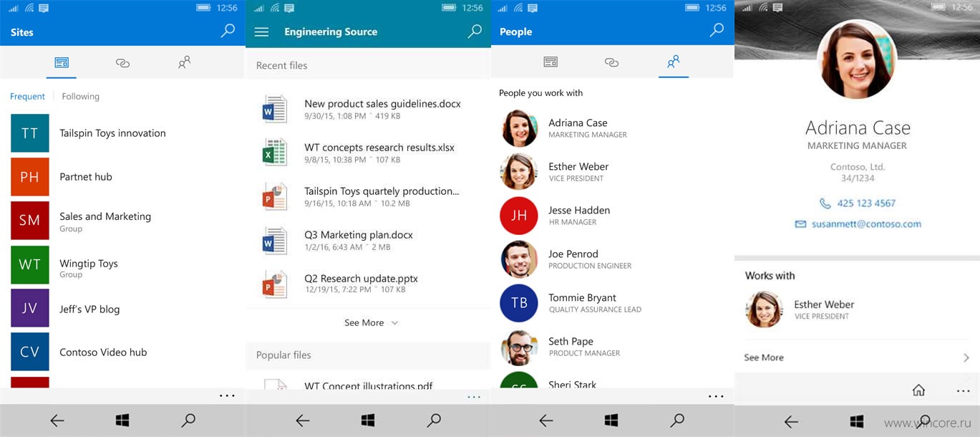Image resolution: width=980 pixels, height=437 pixels.
Task: Open Sales and Marketing SM tile
Action: (x=30, y=221)
